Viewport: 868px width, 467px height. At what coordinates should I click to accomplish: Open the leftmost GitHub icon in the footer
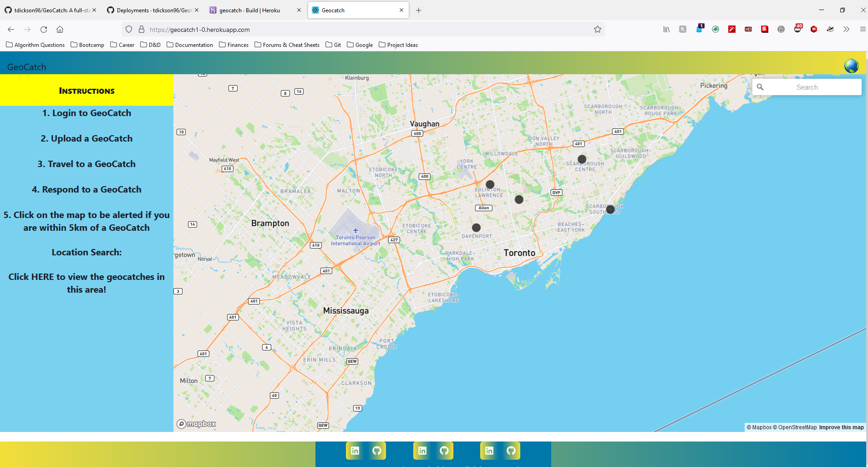[377, 451]
